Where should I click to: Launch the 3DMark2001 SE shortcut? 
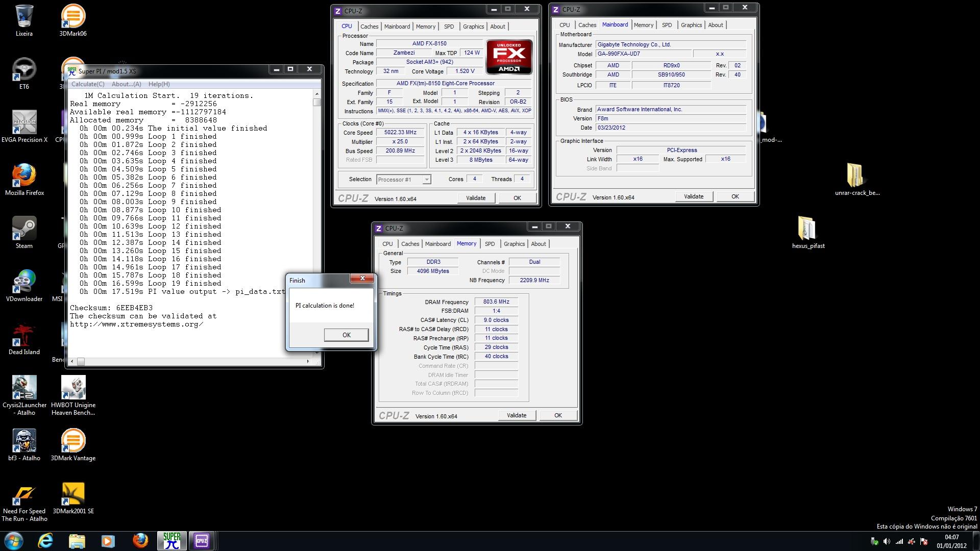tap(73, 498)
